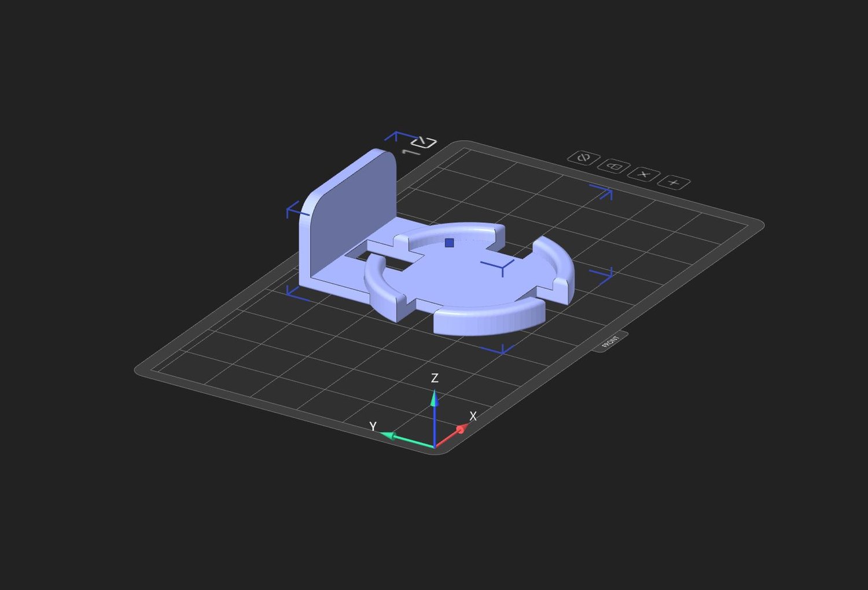Click the slashed-circle icon beside the plate
The height and width of the screenshot is (590, 868).
coord(583,157)
